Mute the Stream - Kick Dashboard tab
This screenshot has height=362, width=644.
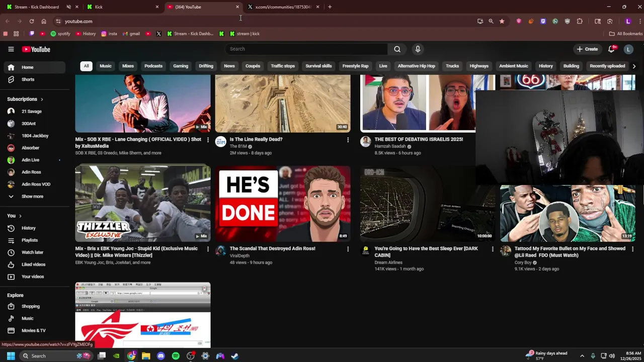68,7
